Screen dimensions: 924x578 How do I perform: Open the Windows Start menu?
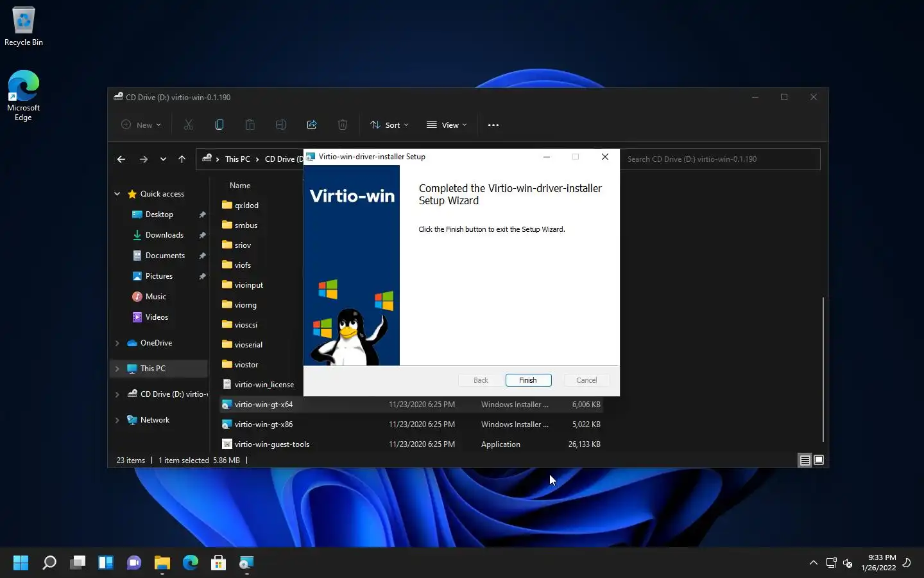coord(21,563)
